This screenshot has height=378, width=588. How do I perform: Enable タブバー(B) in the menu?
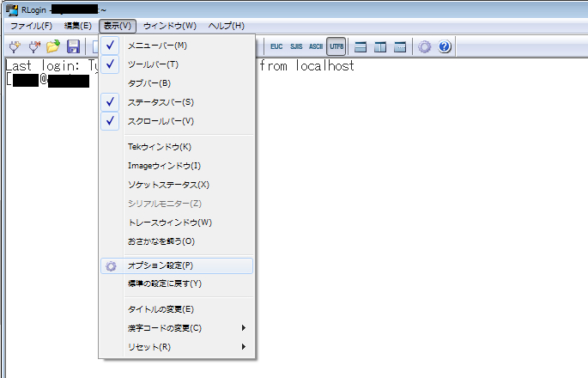pos(149,83)
